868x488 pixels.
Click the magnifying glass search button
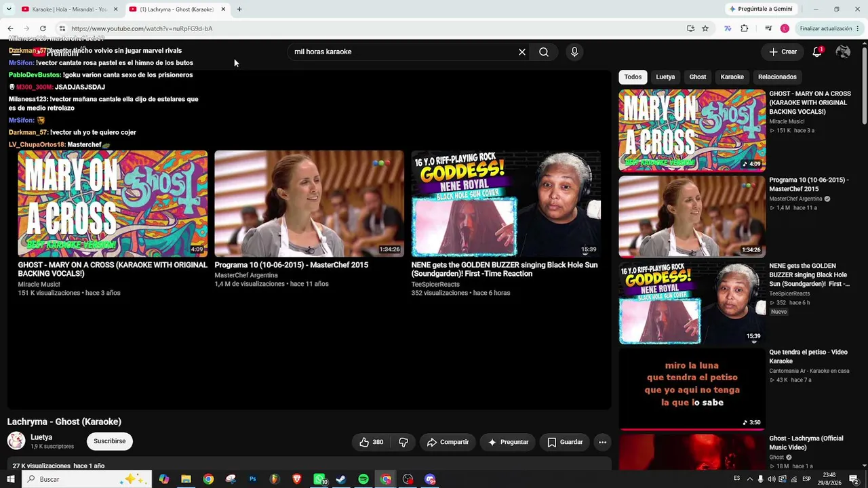[x=544, y=52]
